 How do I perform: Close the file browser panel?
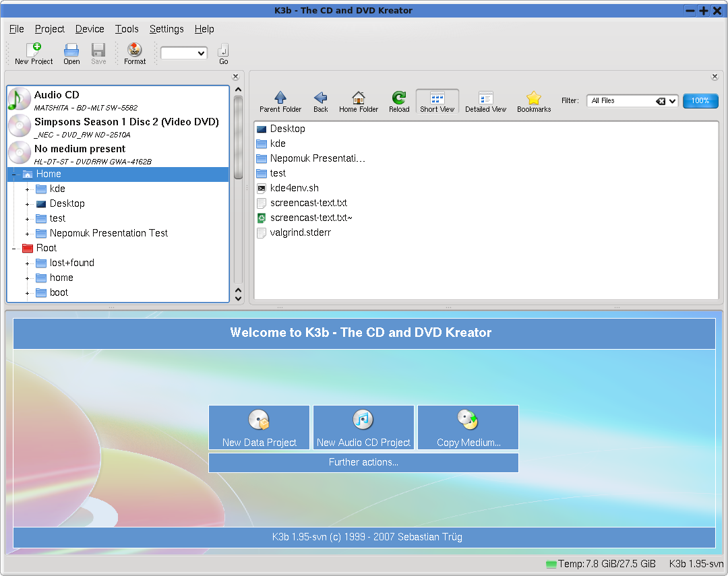coord(715,77)
